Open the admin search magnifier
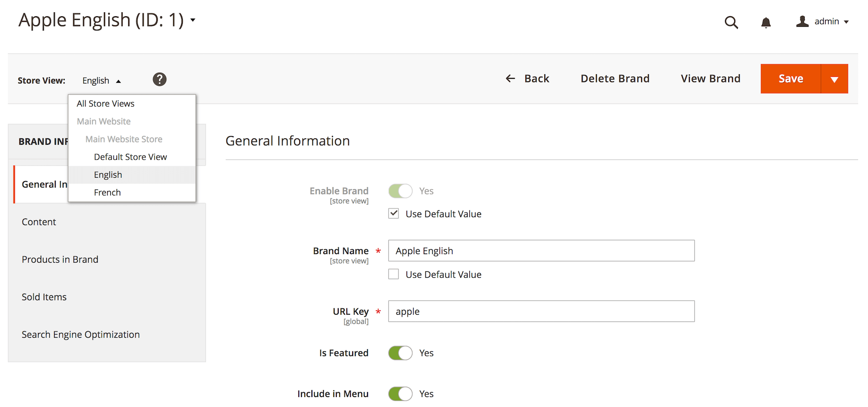The width and height of the screenshot is (868, 407). click(x=731, y=22)
